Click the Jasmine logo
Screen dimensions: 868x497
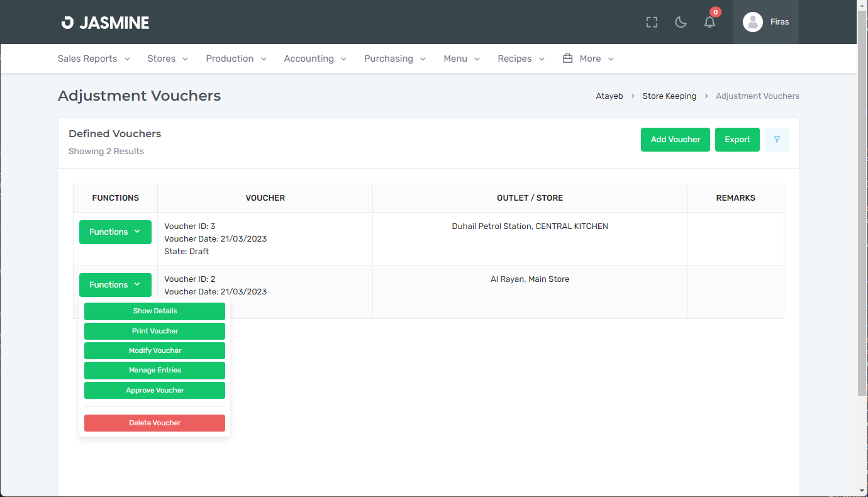(x=105, y=23)
